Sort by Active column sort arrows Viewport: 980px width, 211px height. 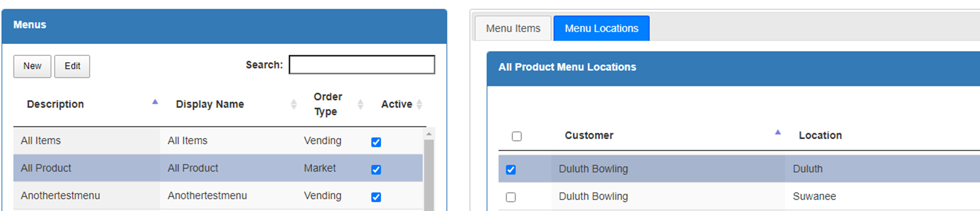click(419, 104)
